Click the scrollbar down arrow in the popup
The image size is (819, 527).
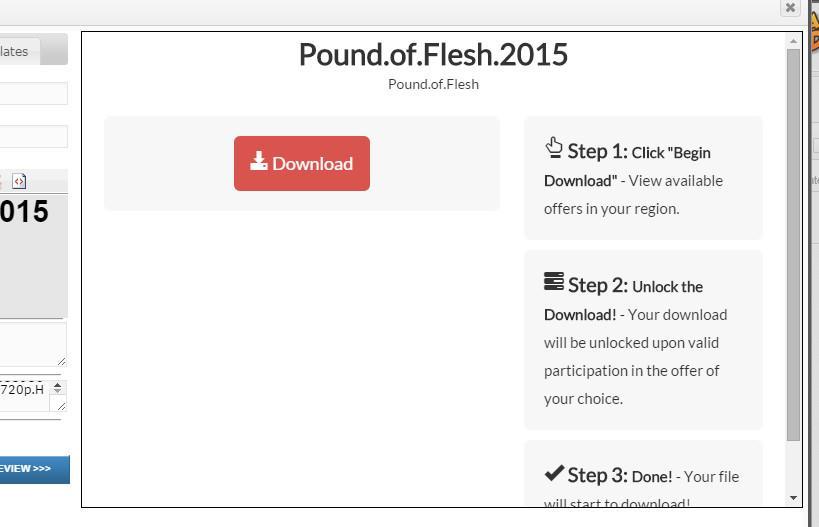pos(793,498)
